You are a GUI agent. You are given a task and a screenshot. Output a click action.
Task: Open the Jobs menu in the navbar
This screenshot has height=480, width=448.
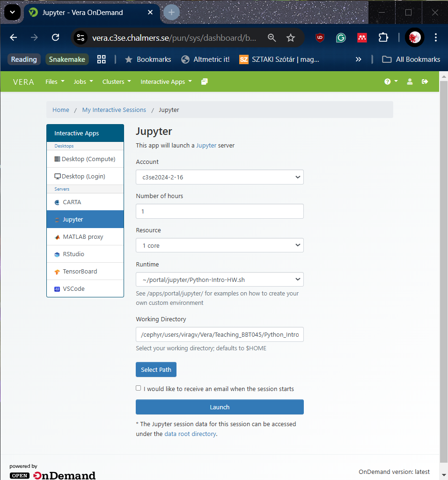(83, 81)
